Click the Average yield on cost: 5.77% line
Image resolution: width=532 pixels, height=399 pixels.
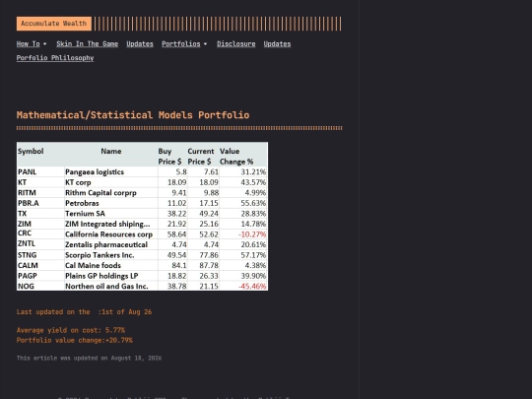(71, 330)
